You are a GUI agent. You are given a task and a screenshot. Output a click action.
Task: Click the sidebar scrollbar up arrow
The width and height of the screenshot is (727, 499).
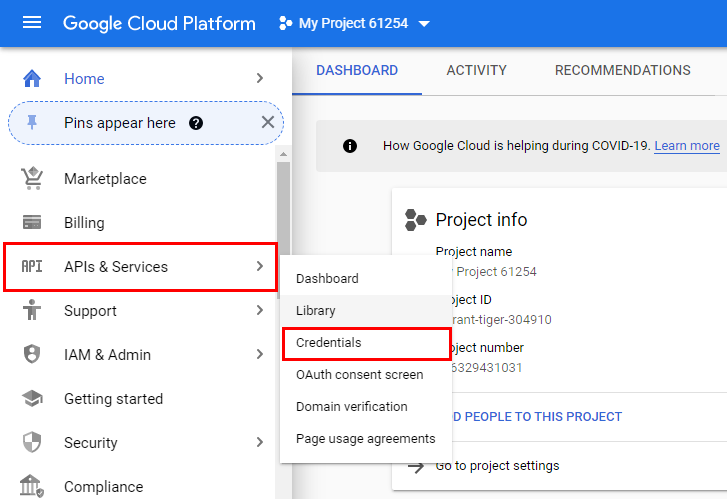283,154
